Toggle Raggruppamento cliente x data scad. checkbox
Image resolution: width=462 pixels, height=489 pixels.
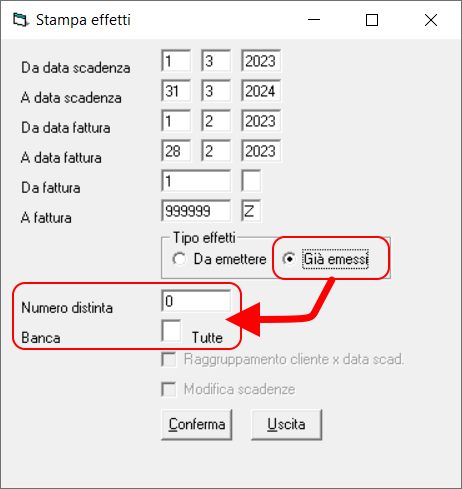point(169,359)
